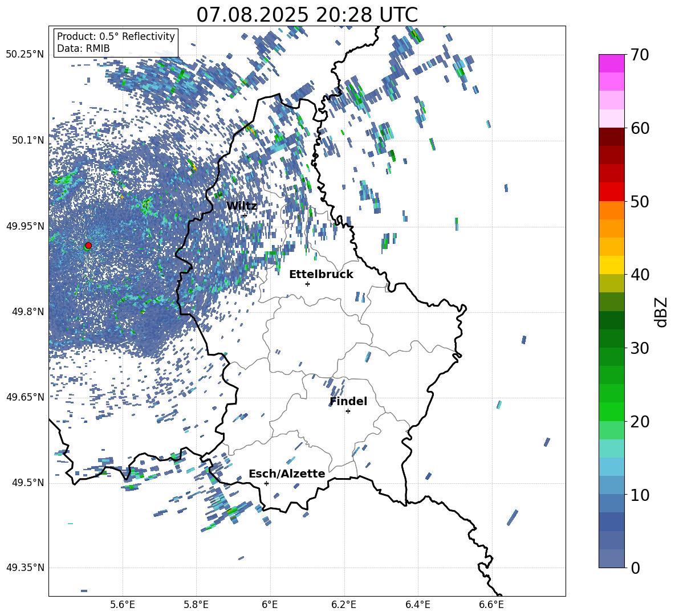Pick the magenta 70 dBZ colorbar segment
675x616 pixels.
pyautogui.click(x=611, y=63)
